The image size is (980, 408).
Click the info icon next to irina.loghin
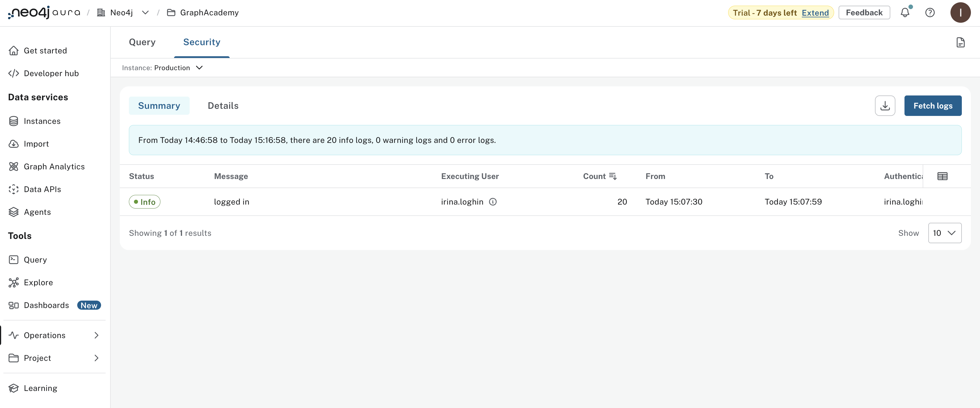[493, 202]
